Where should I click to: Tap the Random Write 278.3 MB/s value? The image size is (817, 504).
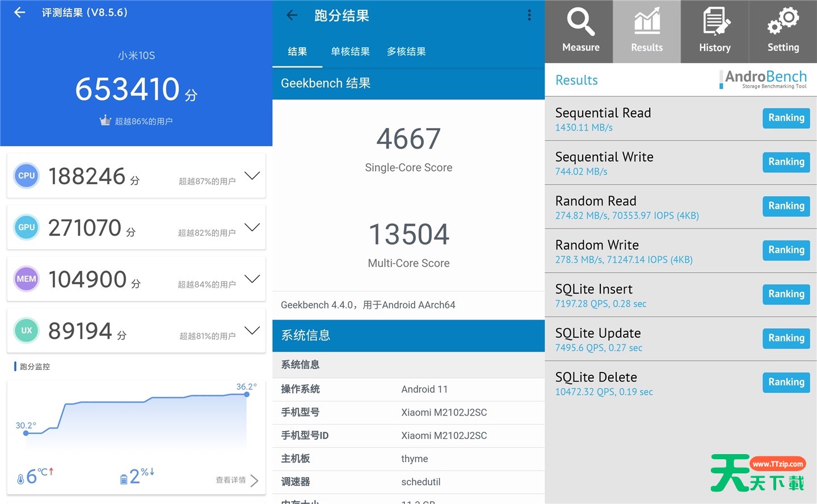tap(624, 260)
